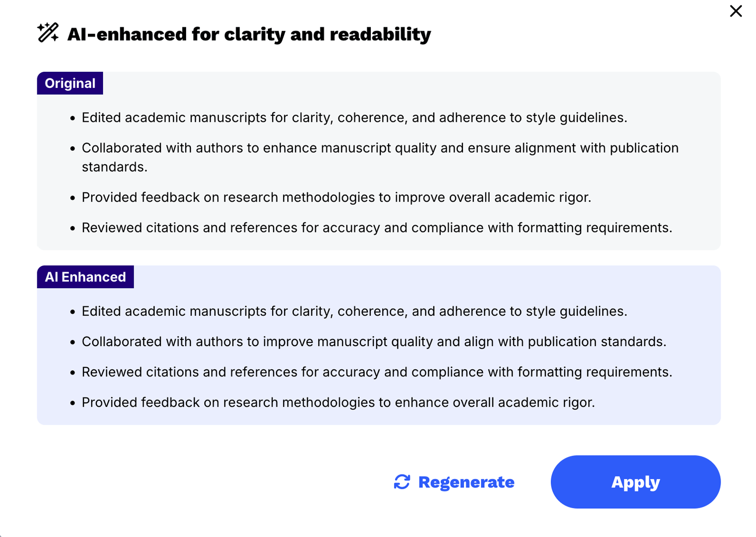
Task: Click the last AI Enhanced bullet on academic rigor
Action: 338,402
